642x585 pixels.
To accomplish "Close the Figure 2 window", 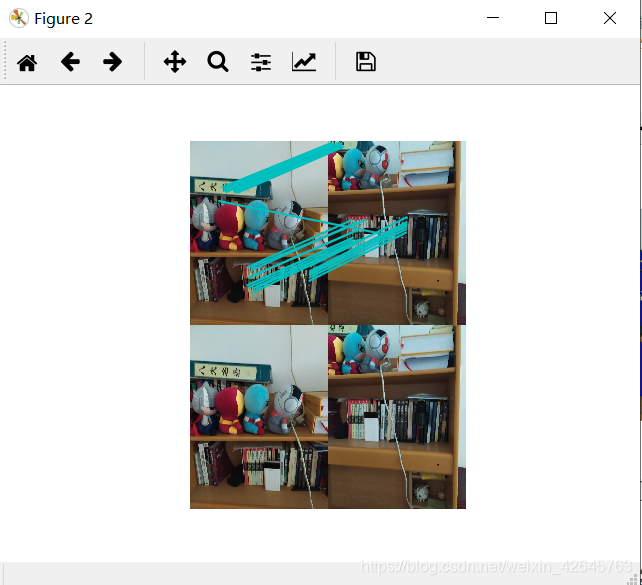I will [x=610, y=18].
